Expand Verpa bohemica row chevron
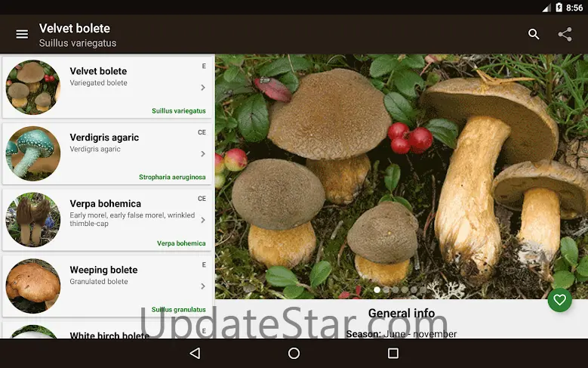588x368 pixels. tap(203, 220)
